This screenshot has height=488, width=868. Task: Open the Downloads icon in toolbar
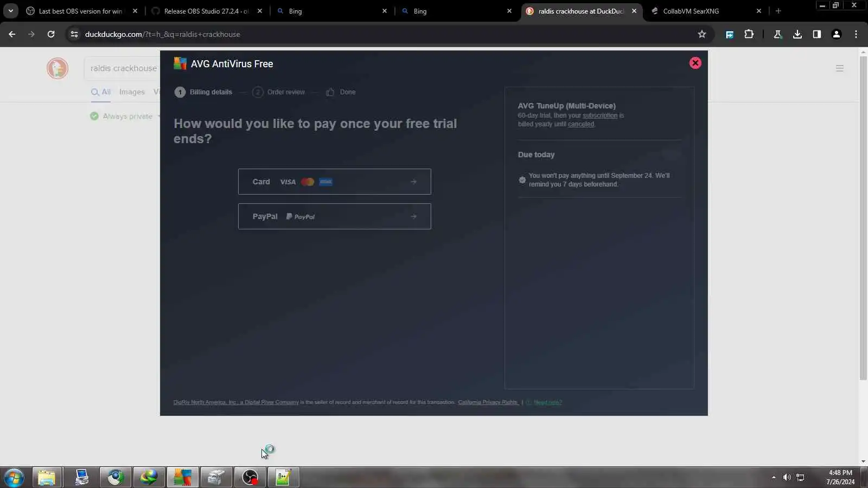click(x=797, y=34)
